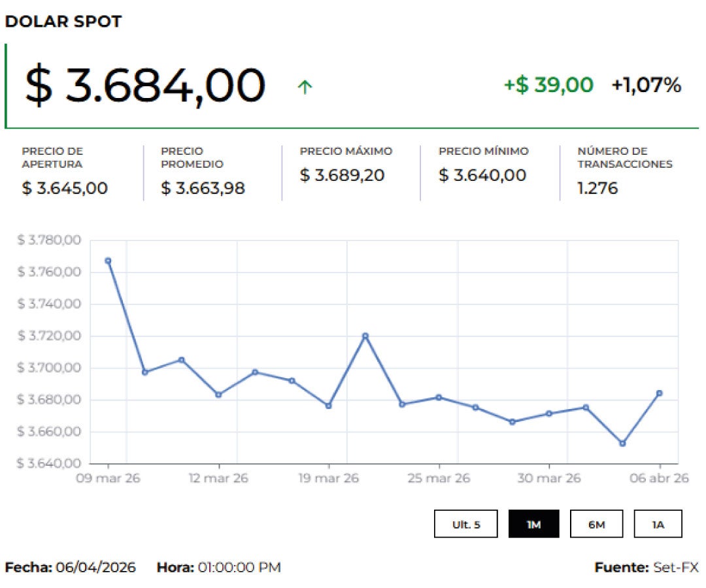Select the Precio de Apertura value $3.645,00

(x=65, y=188)
